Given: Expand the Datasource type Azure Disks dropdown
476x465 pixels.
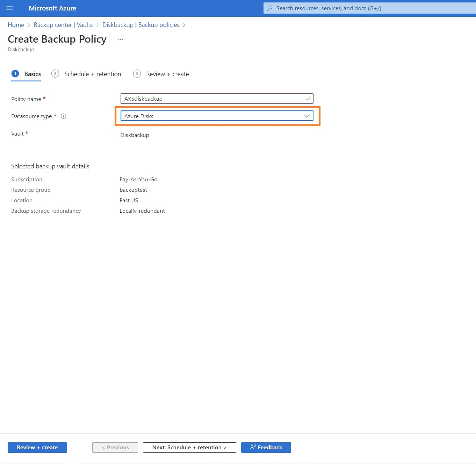Looking at the screenshot, I should click(217, 116).
